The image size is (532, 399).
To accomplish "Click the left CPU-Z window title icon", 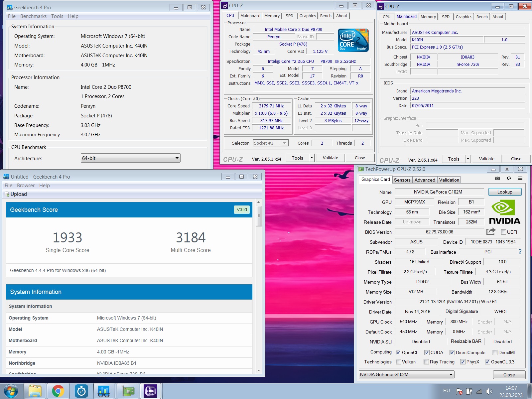I will [x=224, y=5].
